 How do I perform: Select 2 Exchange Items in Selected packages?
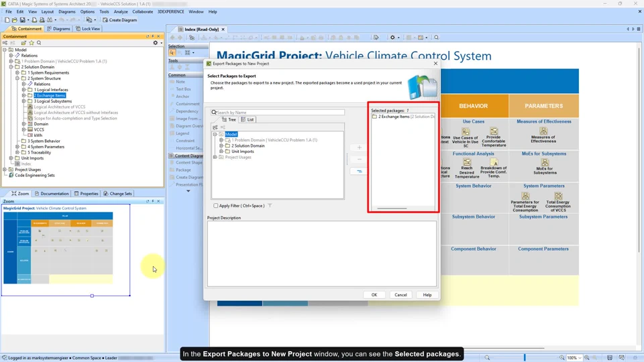[x=403, y=117]
